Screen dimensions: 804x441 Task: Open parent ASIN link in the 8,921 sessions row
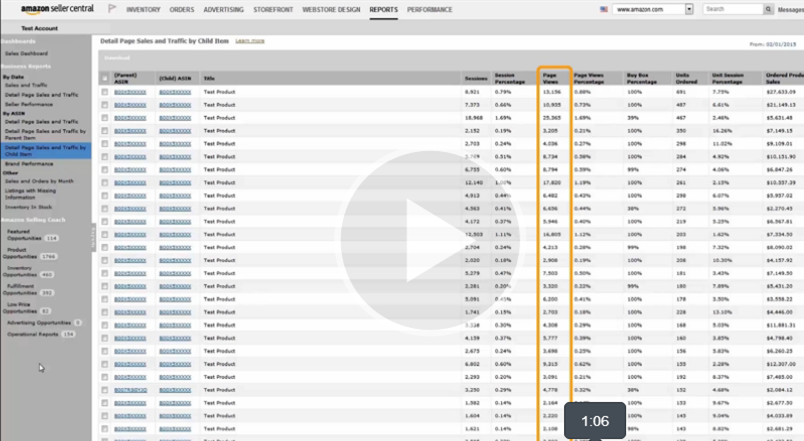click(x=130, y=92)
